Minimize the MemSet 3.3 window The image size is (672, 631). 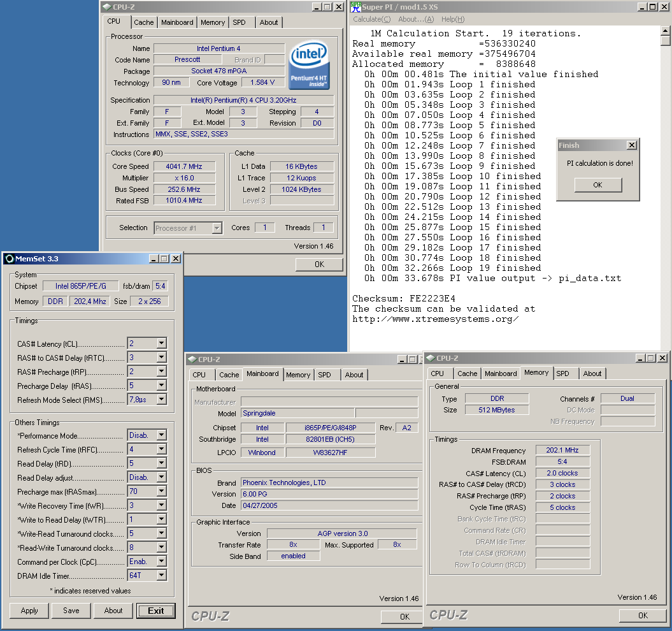(x=154, y=259)
